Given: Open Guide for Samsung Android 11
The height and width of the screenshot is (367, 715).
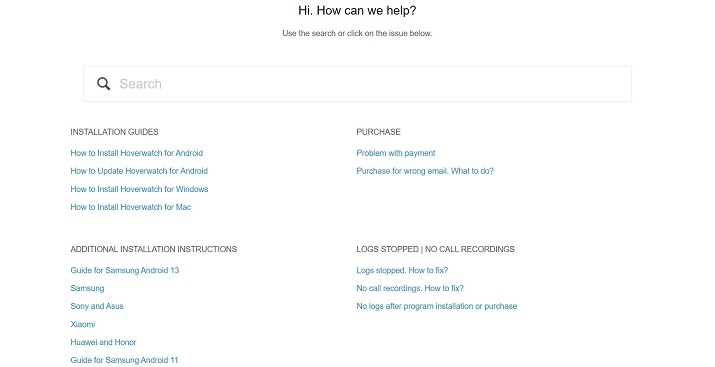Looking at the screenshot, I should pos(124,360).
